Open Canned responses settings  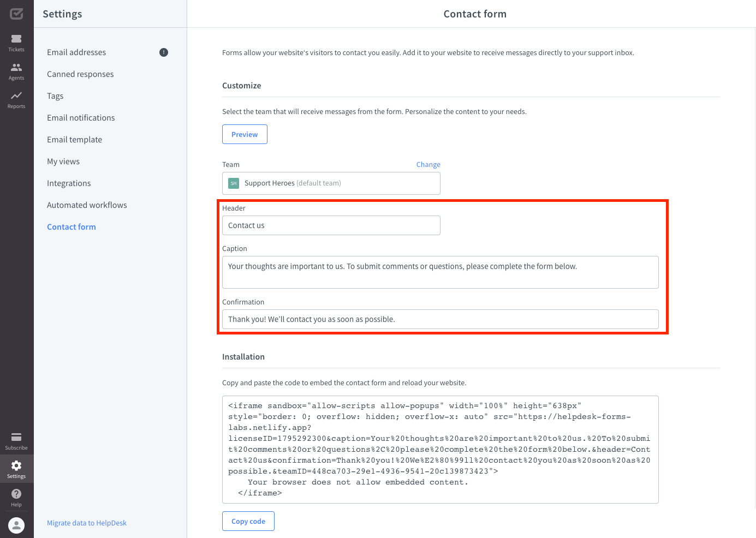pyautogui.click(x=80, y=74)
